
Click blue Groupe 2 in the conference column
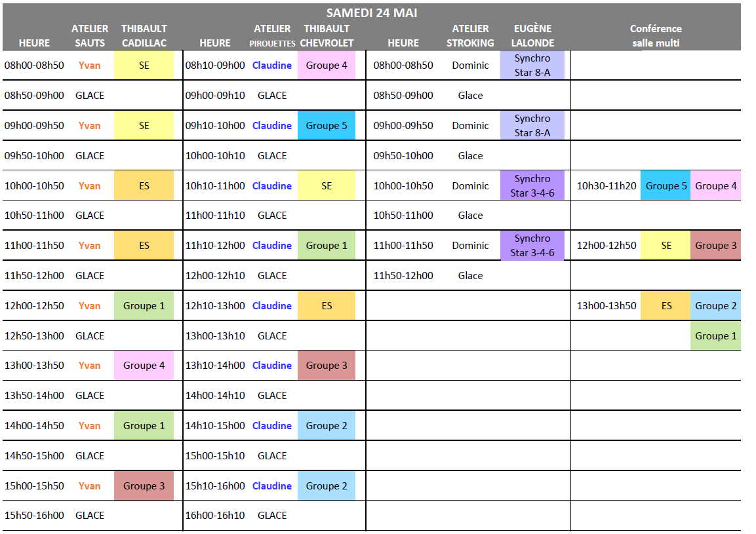pos(715,306)
